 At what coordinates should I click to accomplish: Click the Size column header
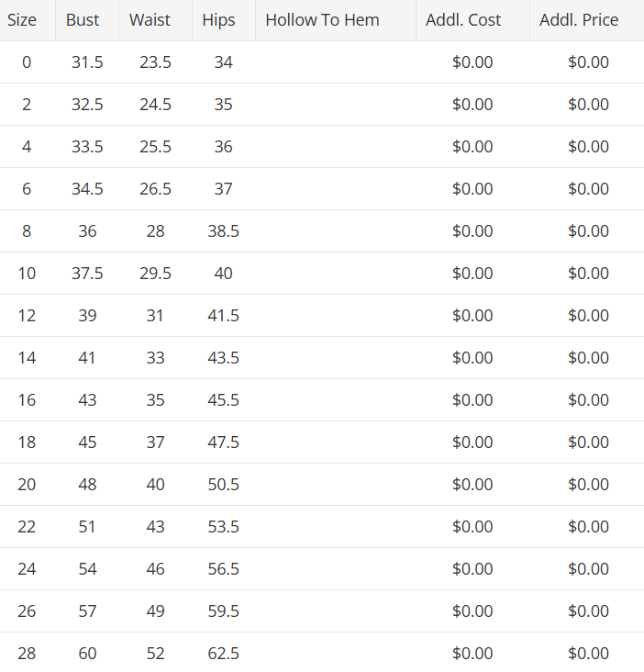(22, 20)
